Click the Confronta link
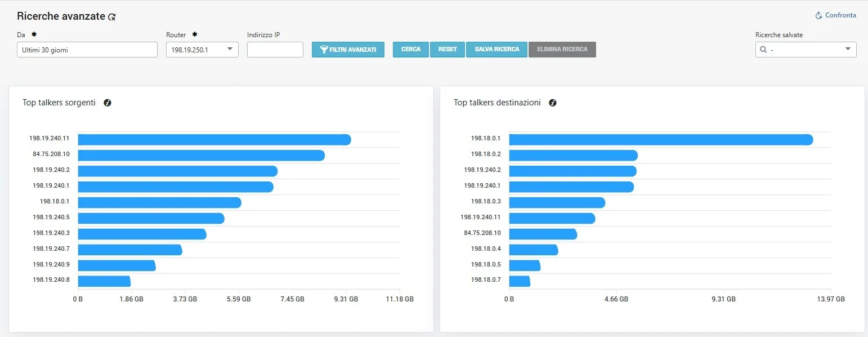868x337 pixels. pyautogui.click(x=836, y=15)
